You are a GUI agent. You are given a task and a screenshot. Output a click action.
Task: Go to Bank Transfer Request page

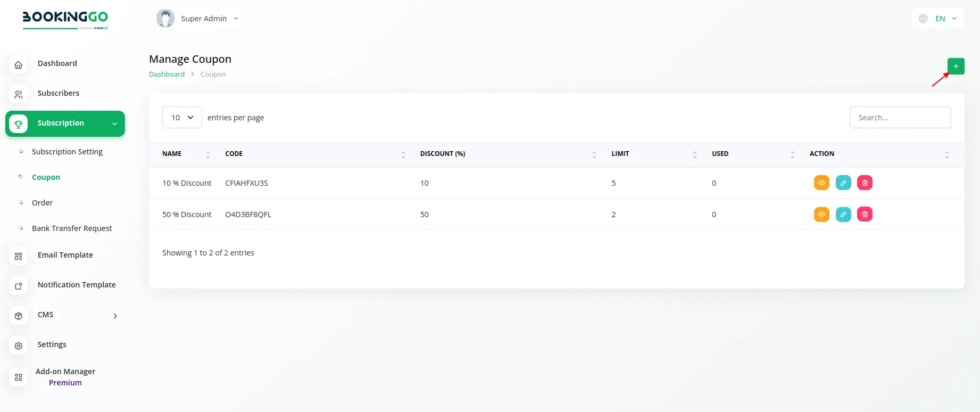tap(72, 228)
